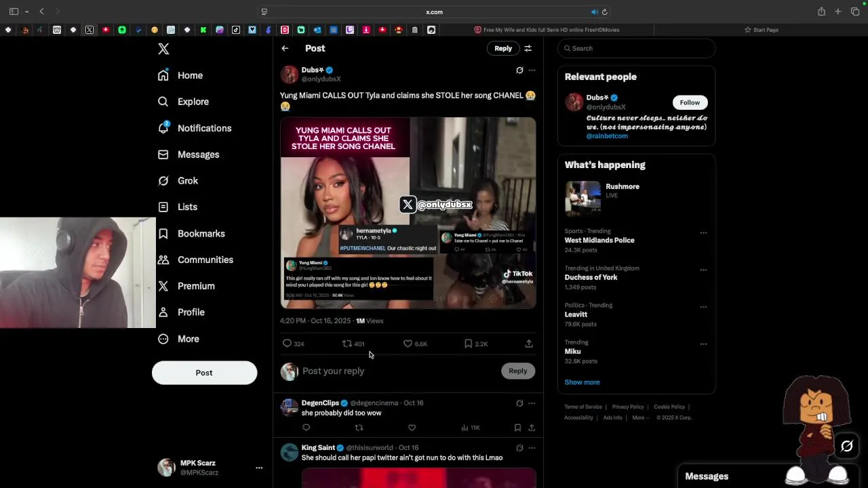Click the white Post button
This screenshot has width=868, height=488.
[204, 373]
